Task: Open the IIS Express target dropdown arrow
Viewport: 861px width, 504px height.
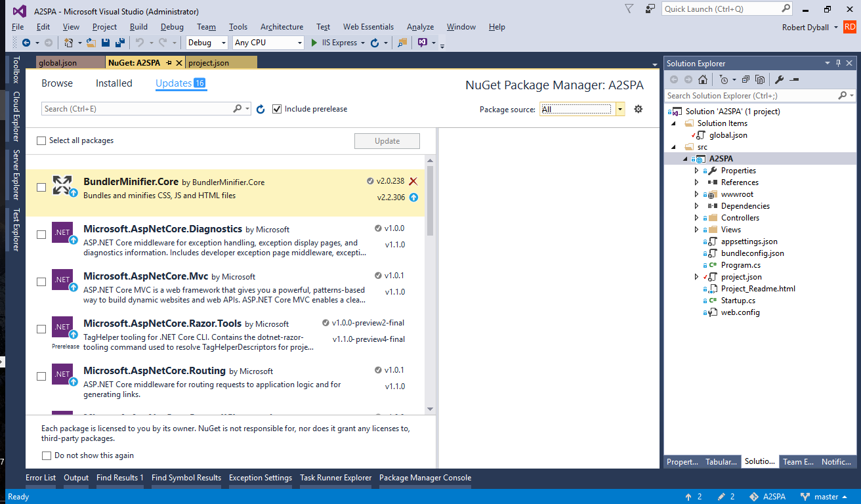Action: (363, 43)
